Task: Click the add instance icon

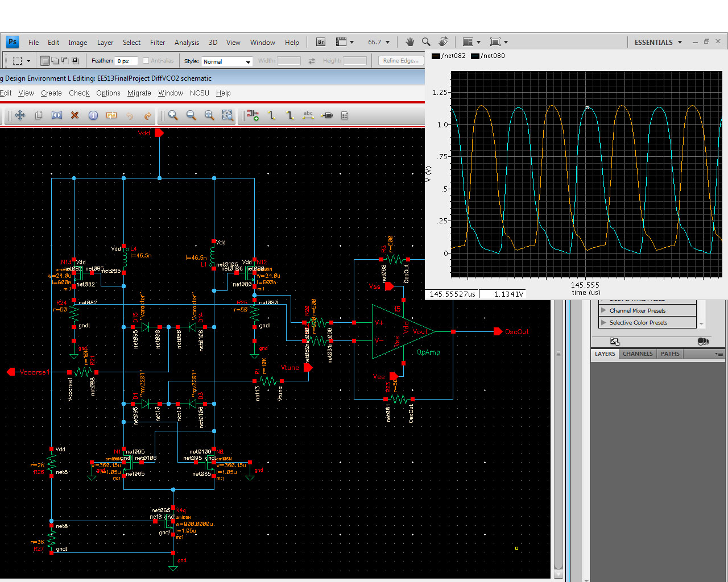Action: 253,115
